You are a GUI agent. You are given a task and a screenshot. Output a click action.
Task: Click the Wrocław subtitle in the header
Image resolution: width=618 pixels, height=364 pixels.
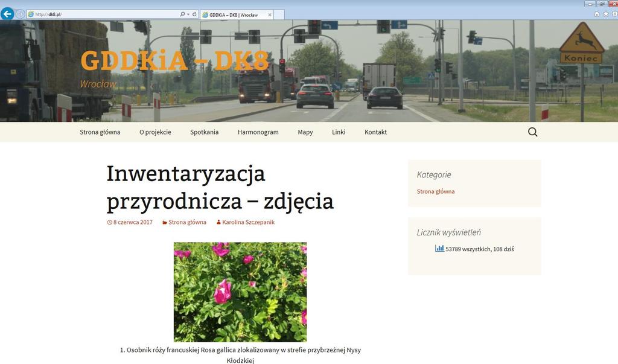pyautogui.click(x=98, y=84)
